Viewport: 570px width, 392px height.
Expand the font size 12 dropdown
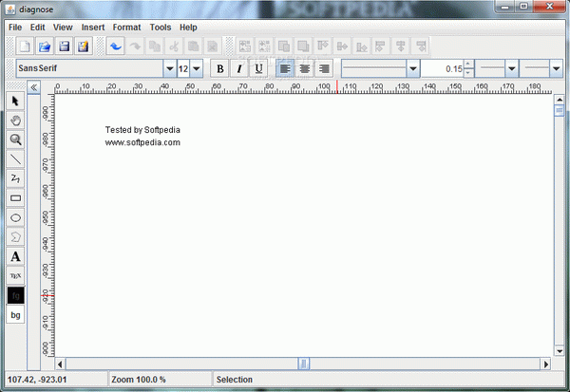(198, 68)
